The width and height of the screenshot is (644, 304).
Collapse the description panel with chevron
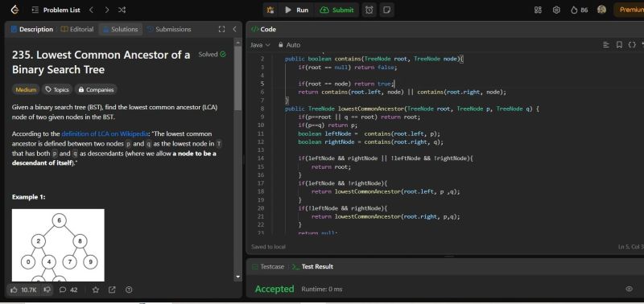tap(234, 29)
